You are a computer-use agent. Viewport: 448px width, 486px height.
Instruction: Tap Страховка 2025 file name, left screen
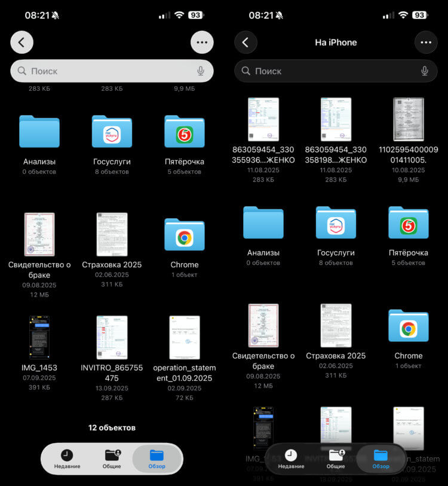[112, 265]
